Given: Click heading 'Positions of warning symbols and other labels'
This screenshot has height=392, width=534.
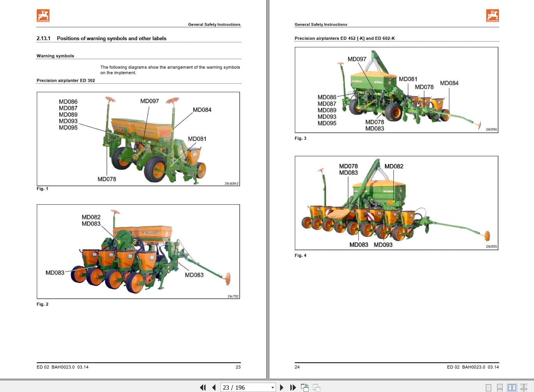Looking at the screenshot, I should 112,38.
